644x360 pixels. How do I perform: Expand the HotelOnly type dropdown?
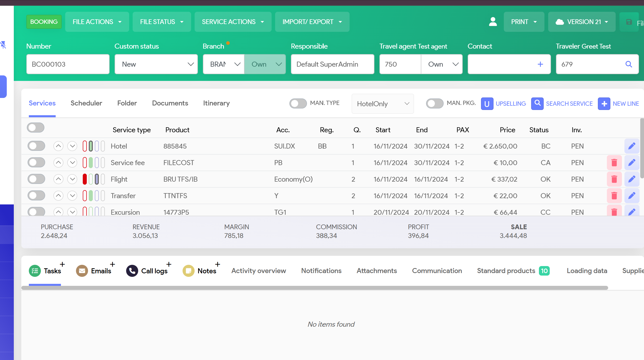click(382, 104)
